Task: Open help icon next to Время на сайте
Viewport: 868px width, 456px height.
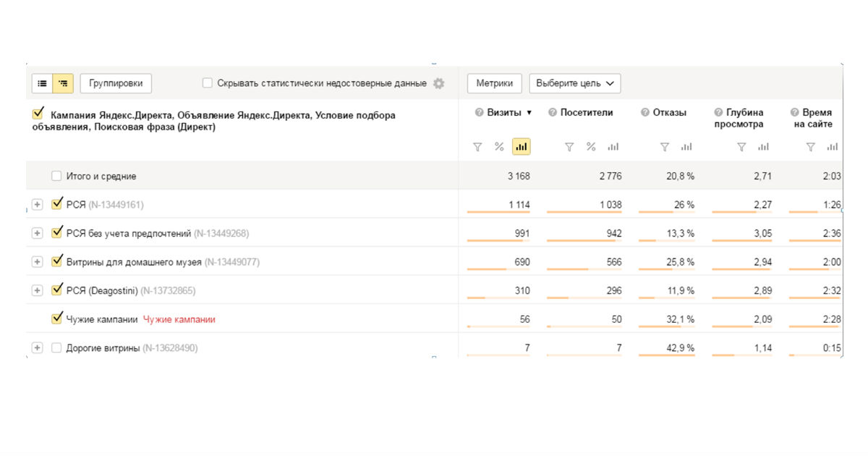Action: 795,113
